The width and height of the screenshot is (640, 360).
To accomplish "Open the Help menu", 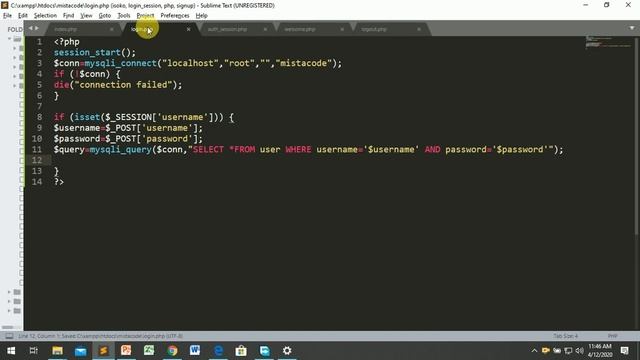I will coord(202,16).
